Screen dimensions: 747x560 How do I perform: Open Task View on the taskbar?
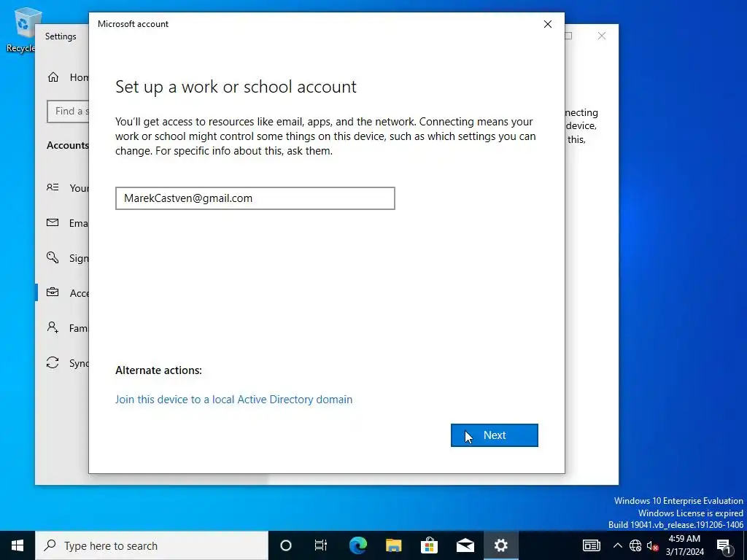321,545
